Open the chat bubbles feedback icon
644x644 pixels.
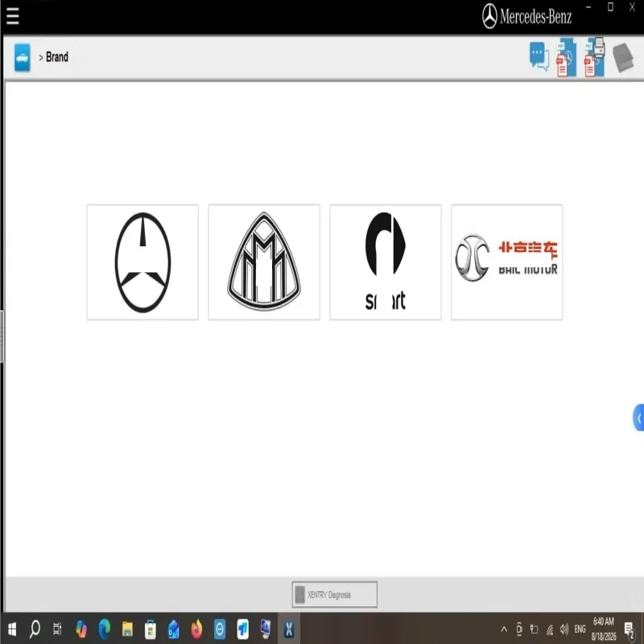pyautogui.click(x=539, y=56)
